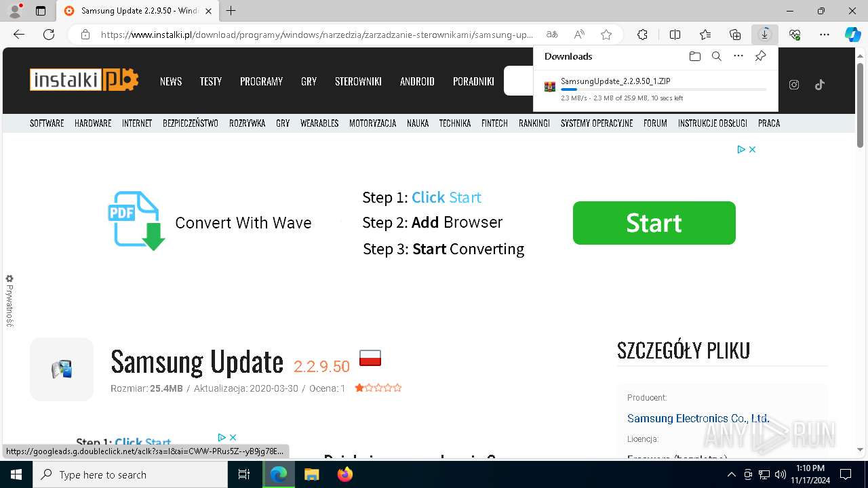
Task: Open PROGRAMY menu item
Action: 261,81
